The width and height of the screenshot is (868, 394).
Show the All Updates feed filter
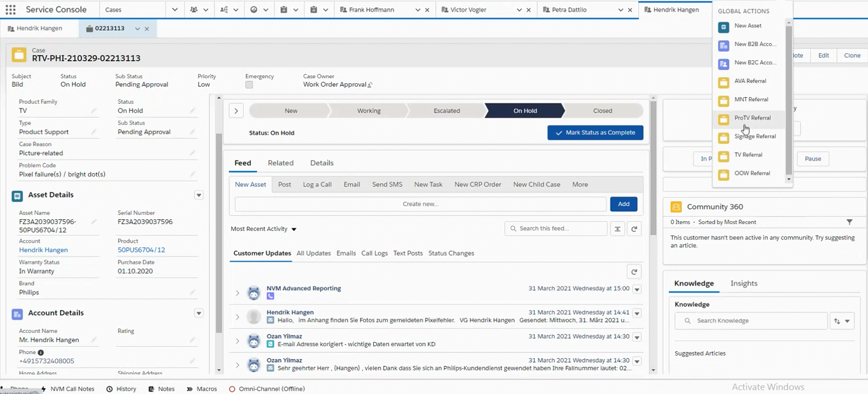tap(314, 253)
